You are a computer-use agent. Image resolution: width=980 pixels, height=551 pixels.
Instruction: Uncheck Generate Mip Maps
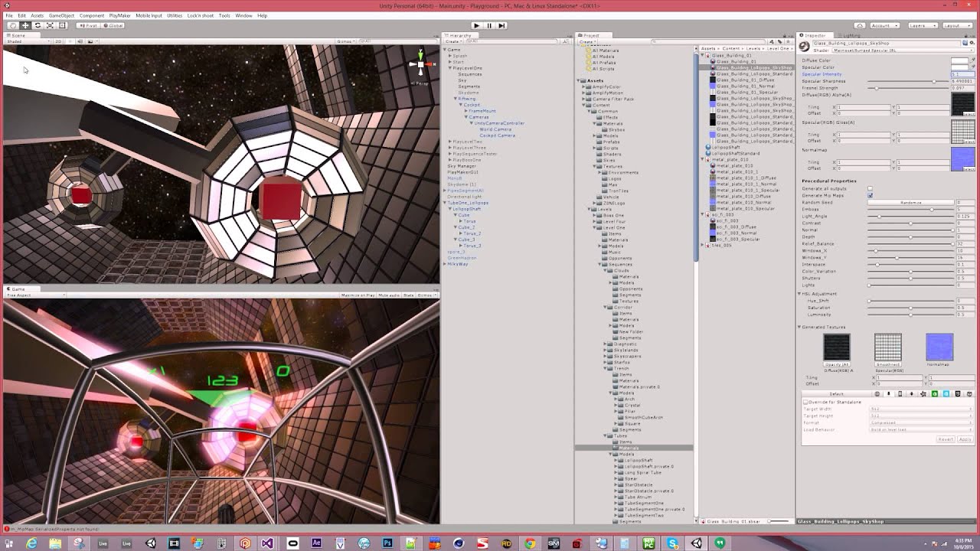871,196
